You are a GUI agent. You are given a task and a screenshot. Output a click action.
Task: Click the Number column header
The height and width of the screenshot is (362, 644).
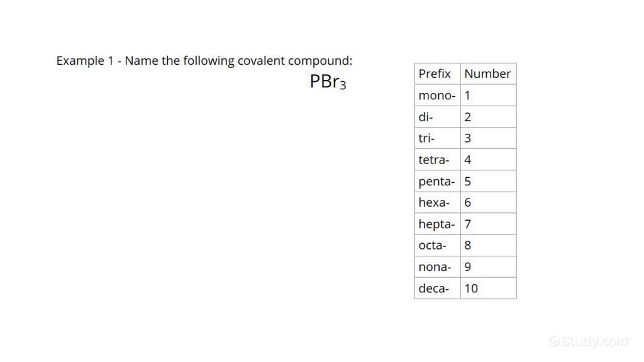click(x=488, y=74)
